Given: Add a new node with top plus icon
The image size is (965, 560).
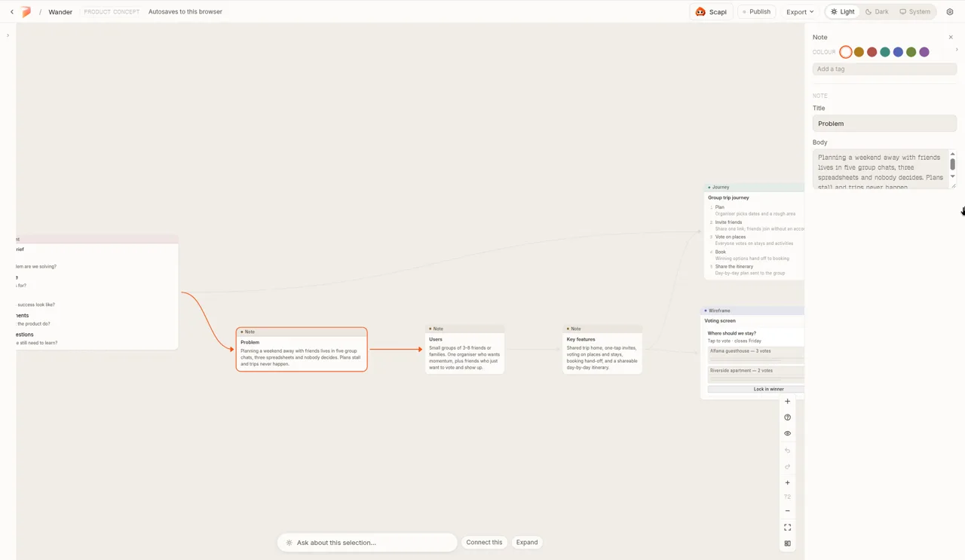Looking at the screenshot, I should [787, 402].
